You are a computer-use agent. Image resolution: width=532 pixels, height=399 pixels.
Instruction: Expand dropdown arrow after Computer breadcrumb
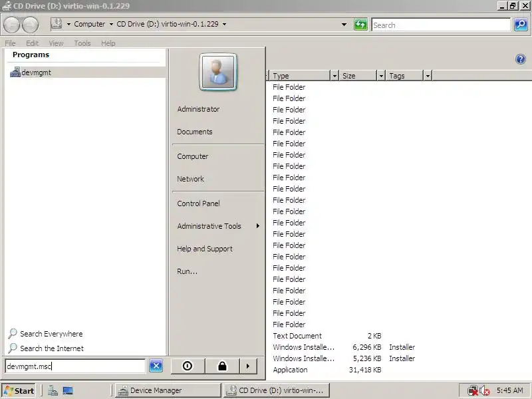click(x=111, y=24)
